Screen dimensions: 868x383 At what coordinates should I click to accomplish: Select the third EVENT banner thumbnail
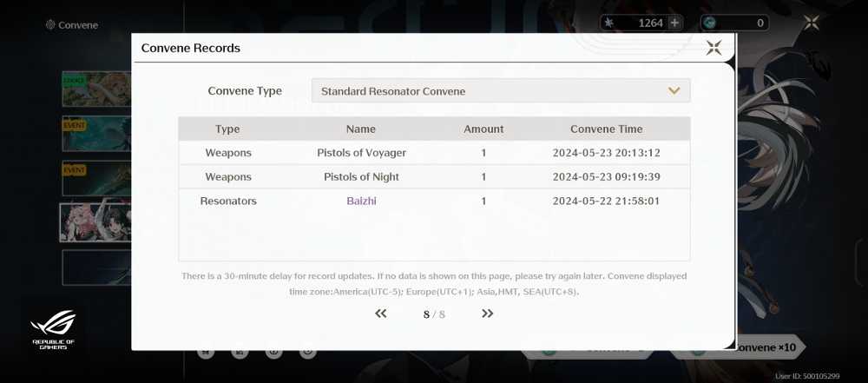tap(96, 178)
